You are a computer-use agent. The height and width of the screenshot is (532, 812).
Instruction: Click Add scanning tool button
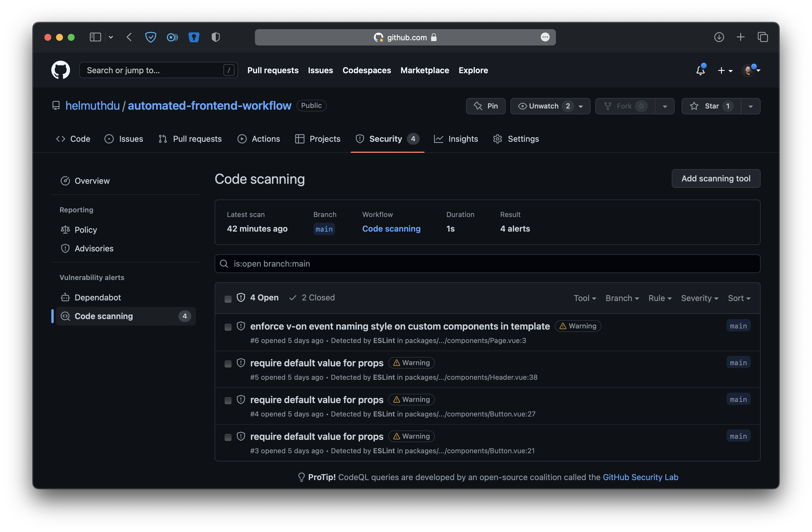click(x=715, y=178)
